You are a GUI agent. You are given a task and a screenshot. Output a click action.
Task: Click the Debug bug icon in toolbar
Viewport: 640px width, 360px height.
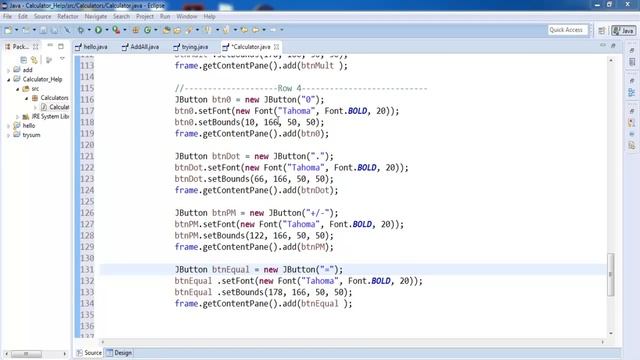pyautogui.click(x=80, y=30)
